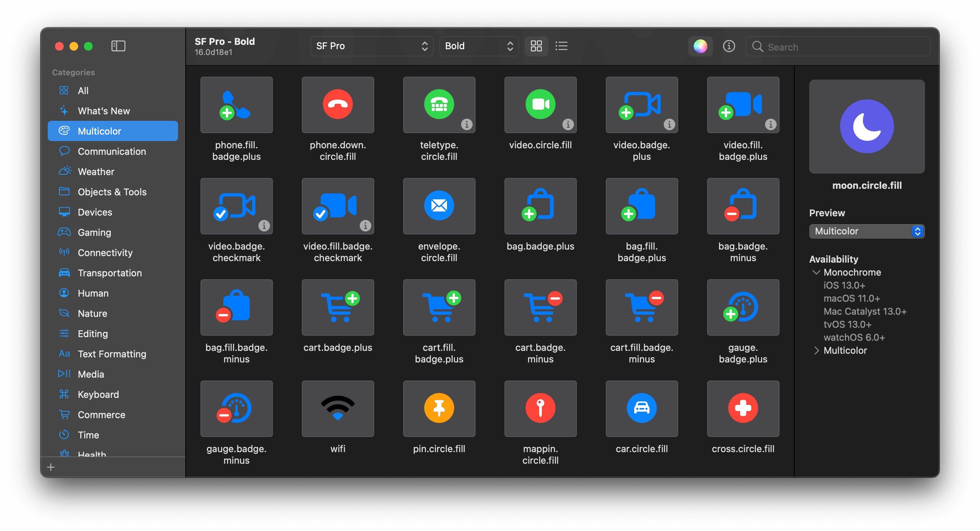
Task: Select the phone.down.circle.fill symbol
Action: pos(337,105)
